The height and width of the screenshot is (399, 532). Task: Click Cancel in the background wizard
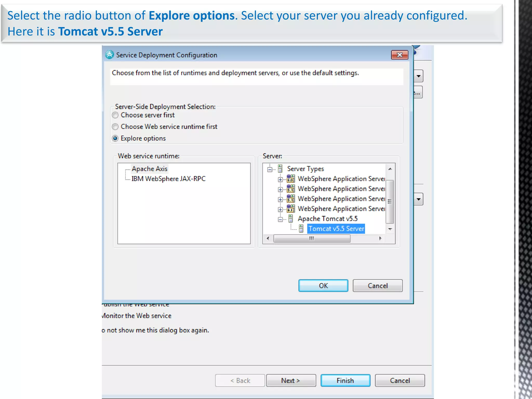pos(400,381)
